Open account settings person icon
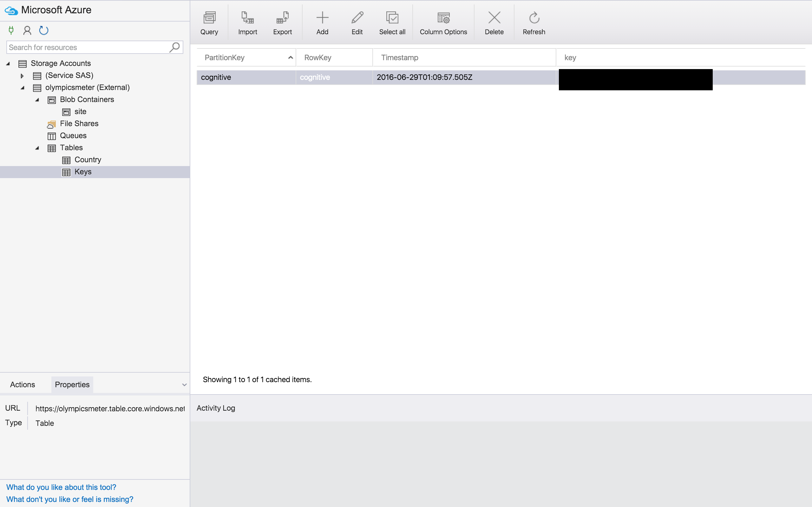Viewport: 812px width, 507px height. pos(27,30)
